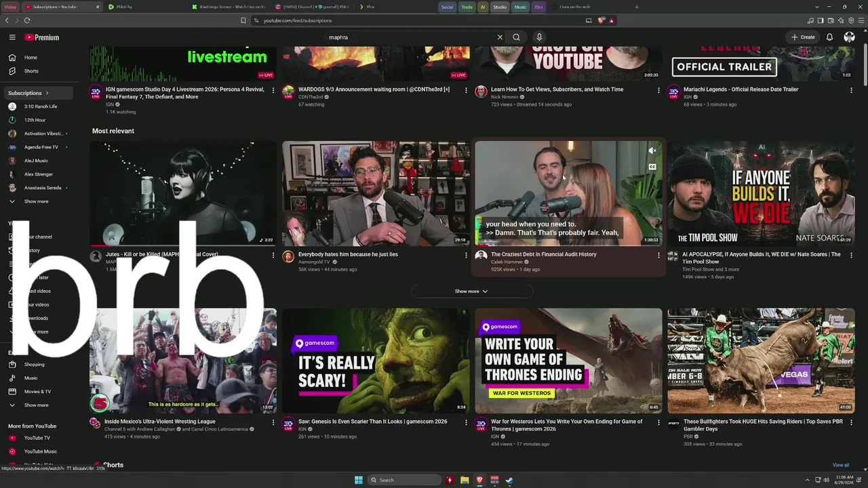Open Agenda-Free TV subscription
The width and height of the screenshot is (868, 488).
click(x=39, y=147)
